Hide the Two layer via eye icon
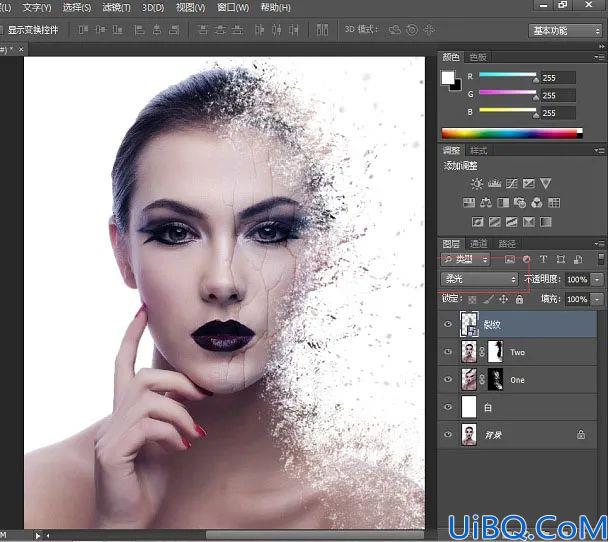This screenshot has height=542, width=608. pos(448,352)
